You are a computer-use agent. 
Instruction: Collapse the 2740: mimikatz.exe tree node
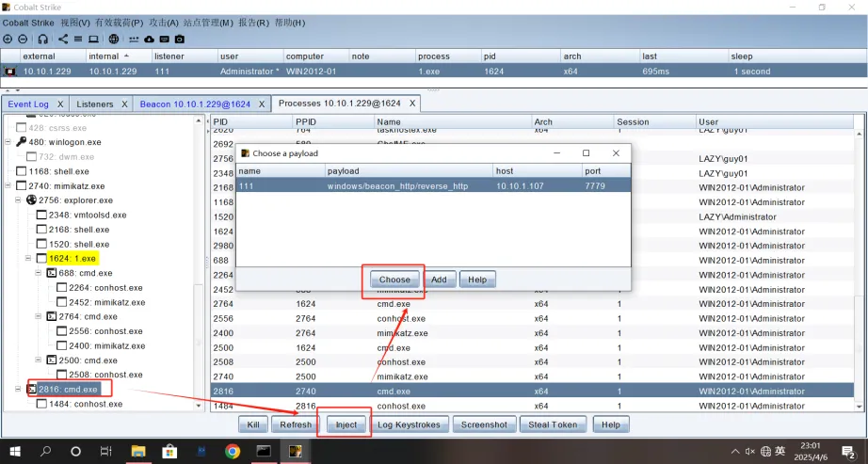(8, 186)
